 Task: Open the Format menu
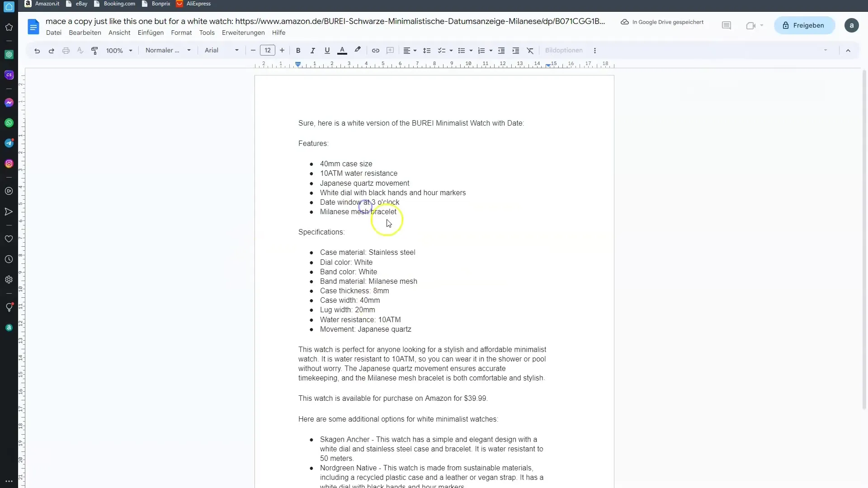(x=182, y=33)
